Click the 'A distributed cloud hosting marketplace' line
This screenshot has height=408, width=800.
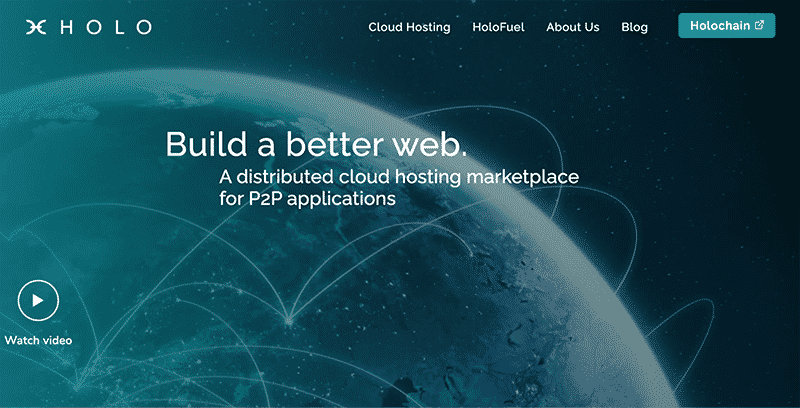(x=399, y=176)
